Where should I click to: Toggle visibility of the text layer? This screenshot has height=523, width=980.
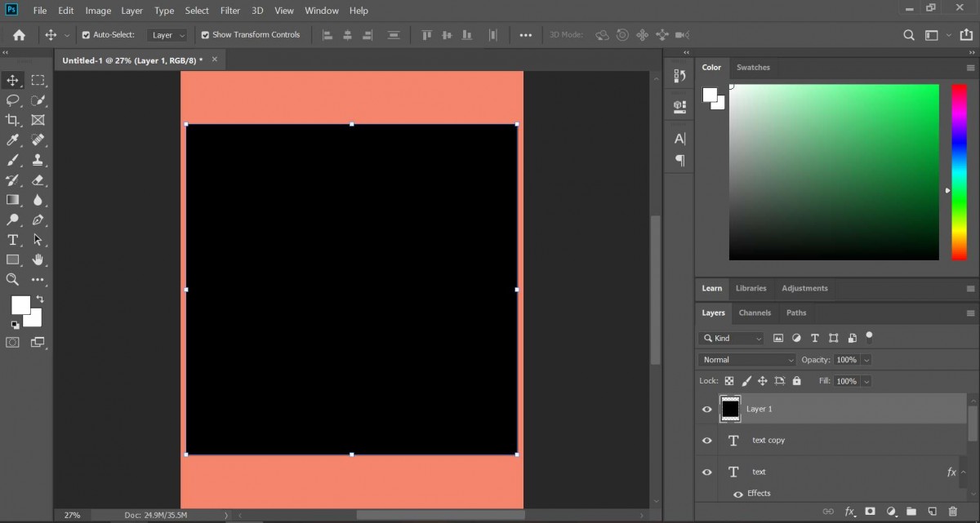(707, 472)
